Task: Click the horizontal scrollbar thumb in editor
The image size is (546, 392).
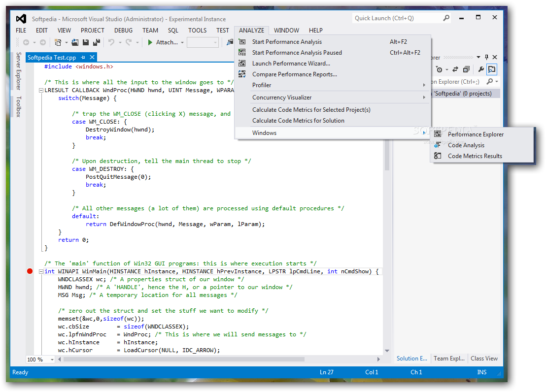Action: (183, 359)
